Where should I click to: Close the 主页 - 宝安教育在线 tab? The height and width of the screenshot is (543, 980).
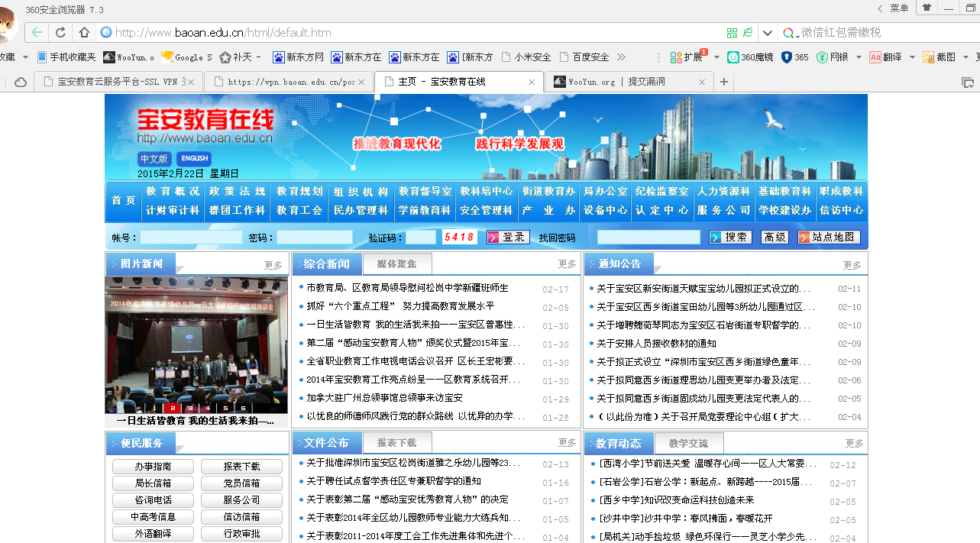click(x=532, y=82)
